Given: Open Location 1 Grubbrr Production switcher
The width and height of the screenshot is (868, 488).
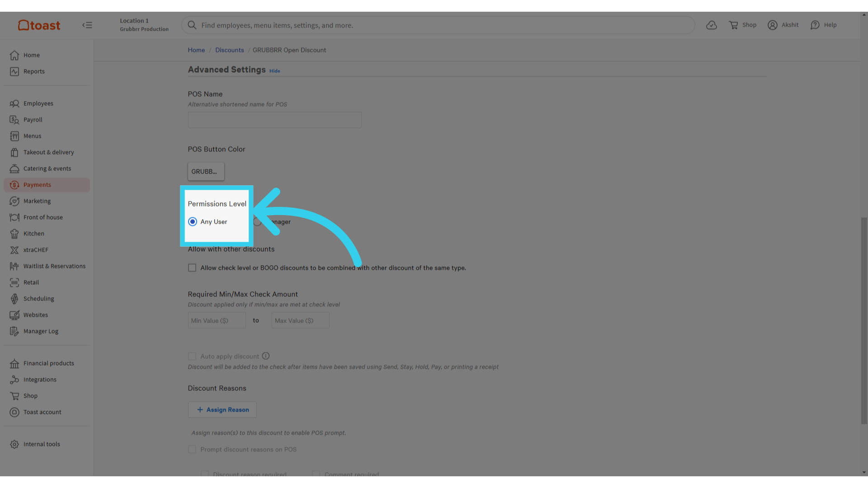Looking at the screenshot, I should pyautogui.click(x=144, y=25).
